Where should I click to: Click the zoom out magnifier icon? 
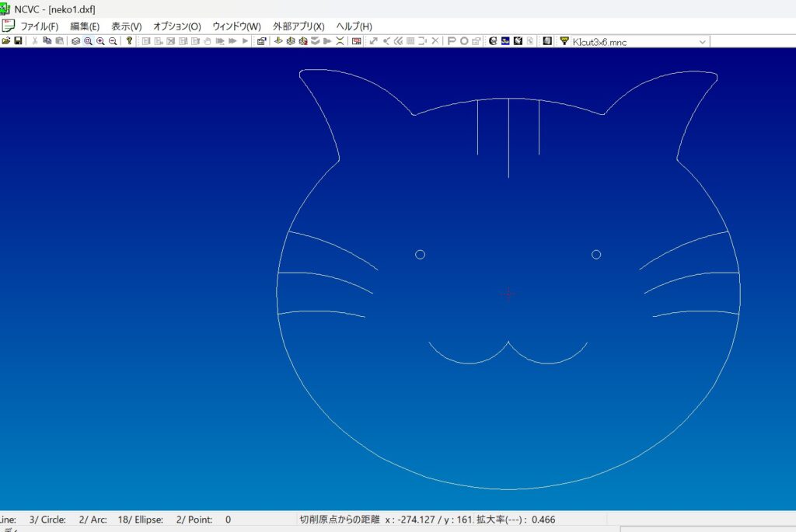113,41
